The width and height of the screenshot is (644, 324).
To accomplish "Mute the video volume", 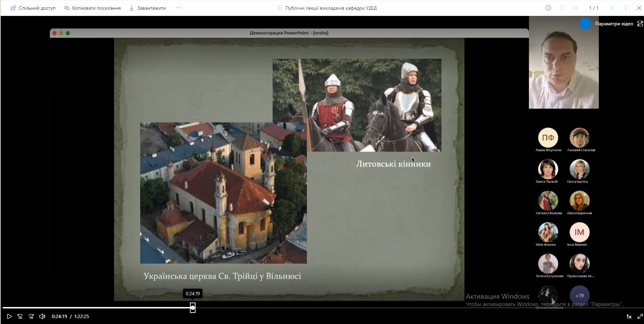I will click(x=42, y=316).
